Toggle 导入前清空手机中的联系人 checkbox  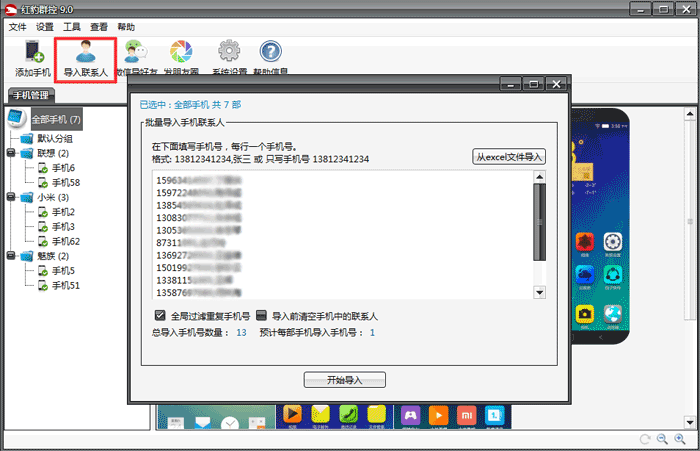pos(261,316)
